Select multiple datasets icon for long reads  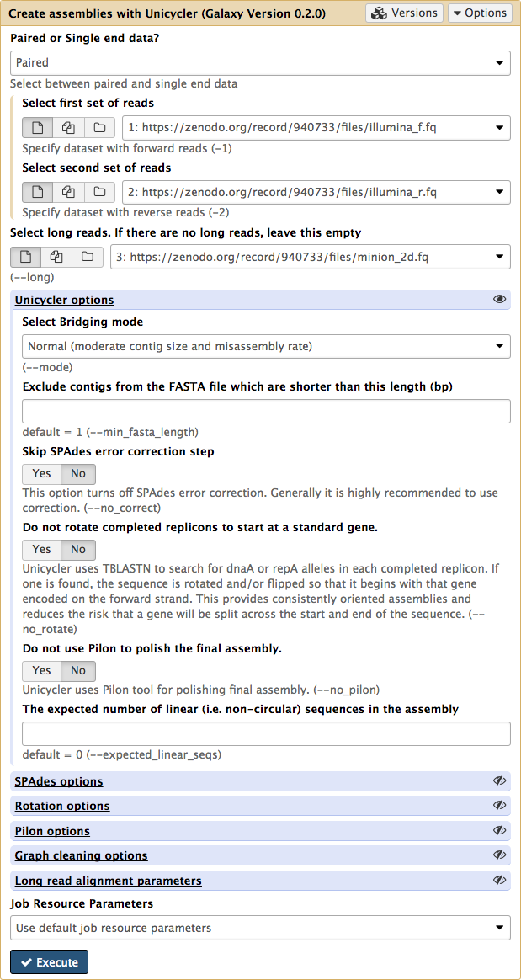pos(57,257)
